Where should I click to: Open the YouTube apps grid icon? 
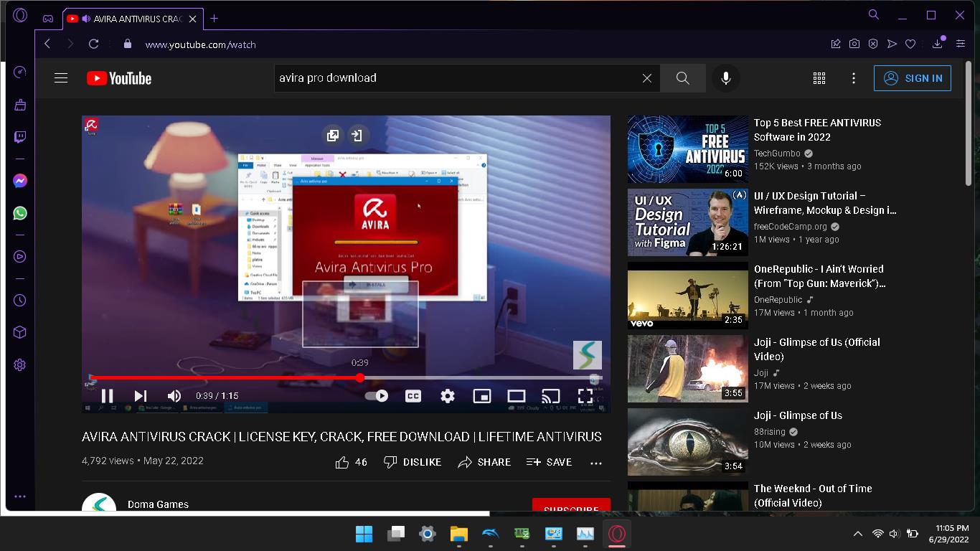pos(819,78)
